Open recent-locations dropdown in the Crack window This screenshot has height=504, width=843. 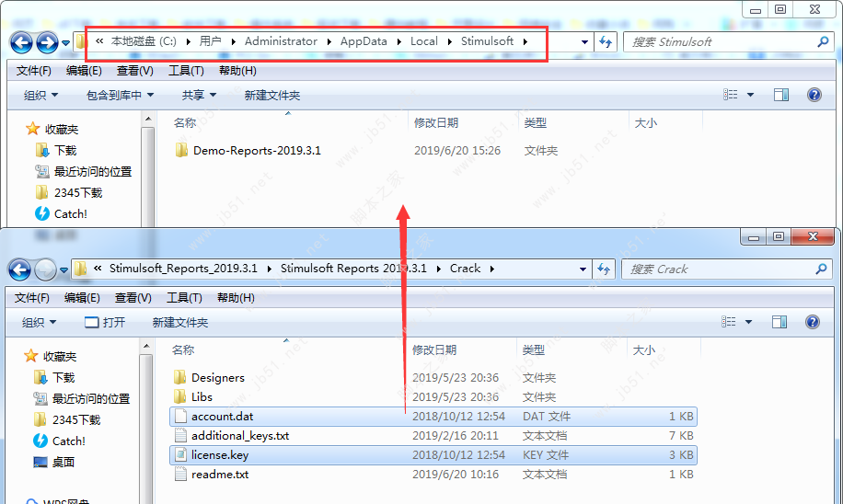(64, 269)
